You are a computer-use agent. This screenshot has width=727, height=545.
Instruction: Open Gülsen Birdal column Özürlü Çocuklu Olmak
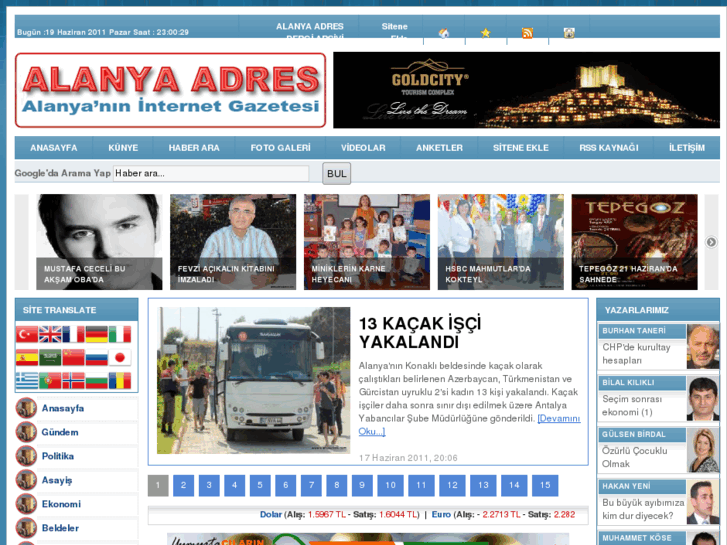(x=635, y=457)
